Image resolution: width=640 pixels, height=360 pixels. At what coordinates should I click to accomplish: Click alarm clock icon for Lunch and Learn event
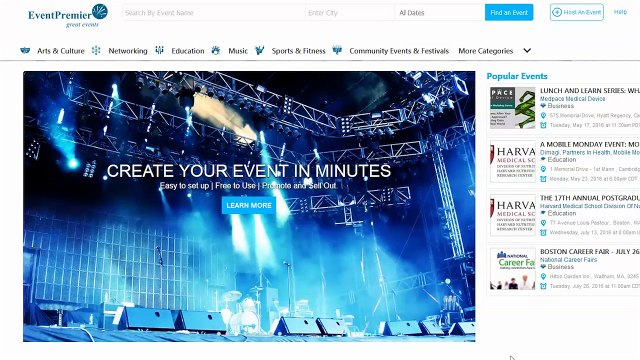coord(543,125)
